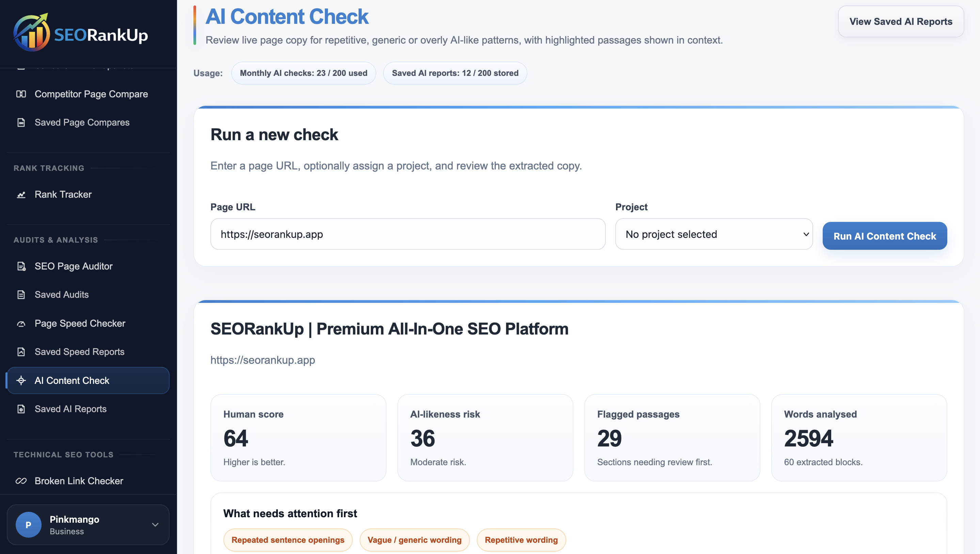Click 'What needs attention first' heading
Screen dimensions: 980x554
[x=290, y=514]
